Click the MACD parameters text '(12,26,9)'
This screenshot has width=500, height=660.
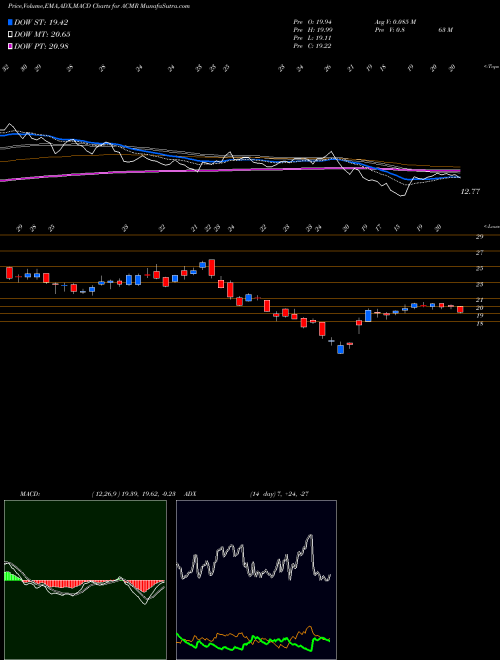click(x=104, y=494)
